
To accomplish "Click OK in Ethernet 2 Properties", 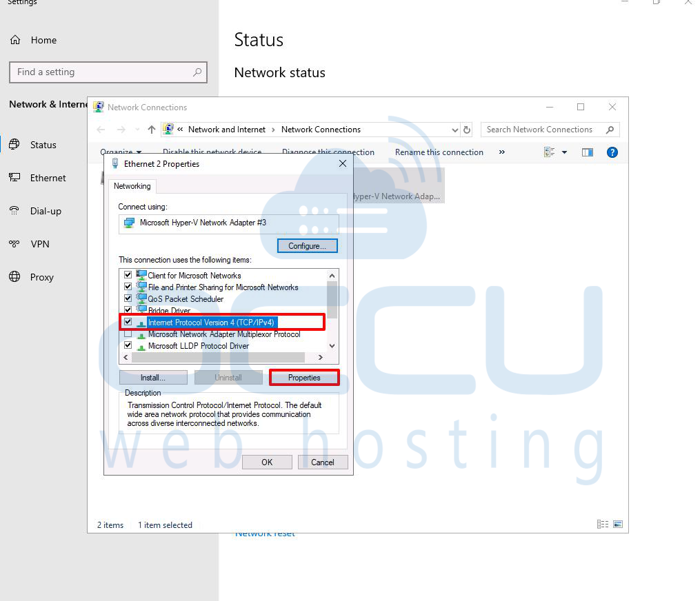I will pyautogui.click(x=267, y=462).
